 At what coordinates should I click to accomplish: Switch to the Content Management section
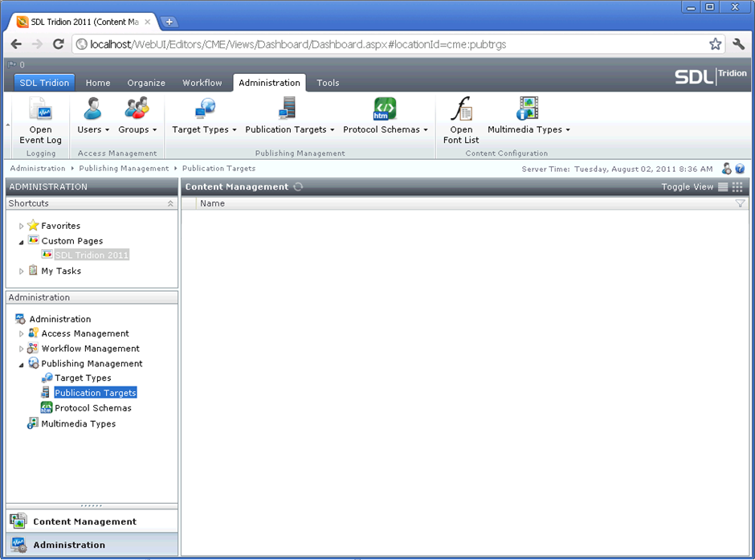[x=84, y=521]
